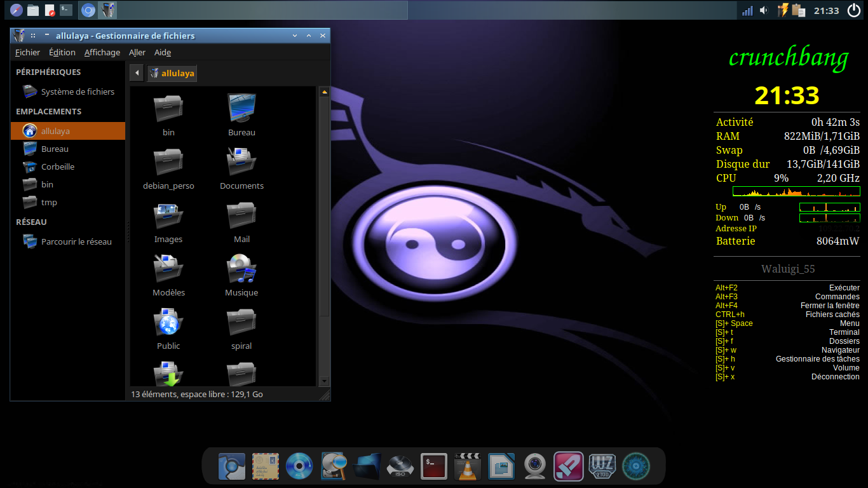Open the clipboard manager in system tray

pyautogui.click(x=799, y=11)
